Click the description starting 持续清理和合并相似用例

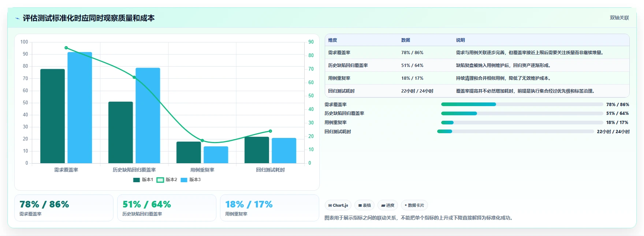point(503,78)
